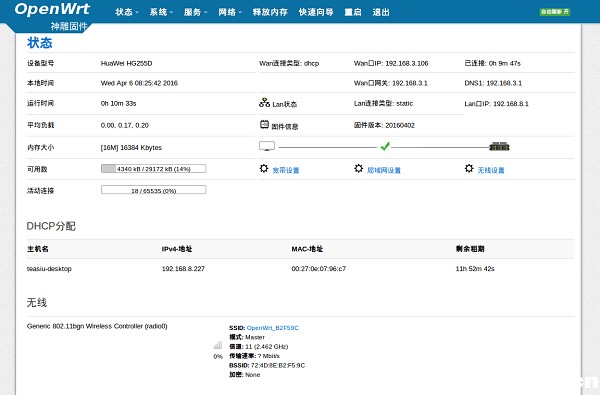Open the 系统 menu

click(161, 12)
